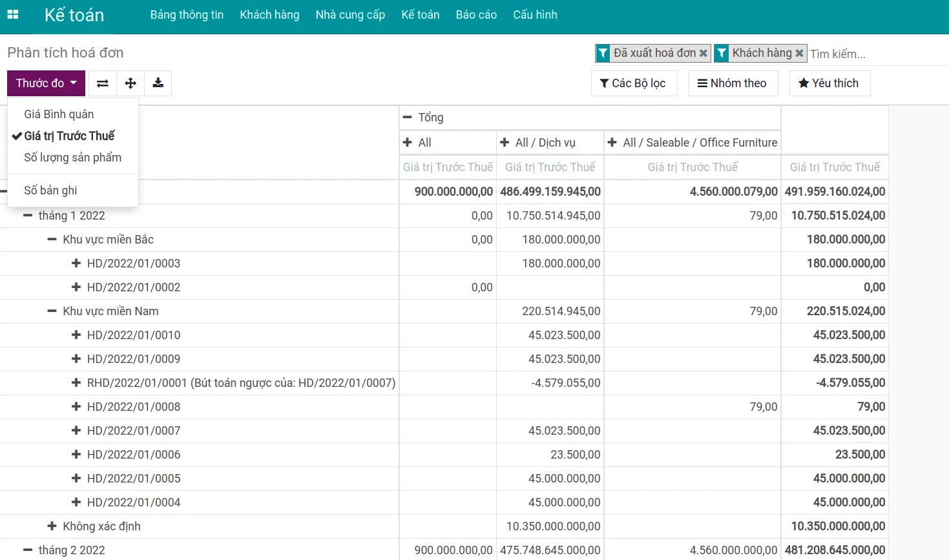Image resolution: width=949 pixels, height=560 pixels.
Task: Remove the Khách hàng filter tag
Action: (x=799, y=53)
